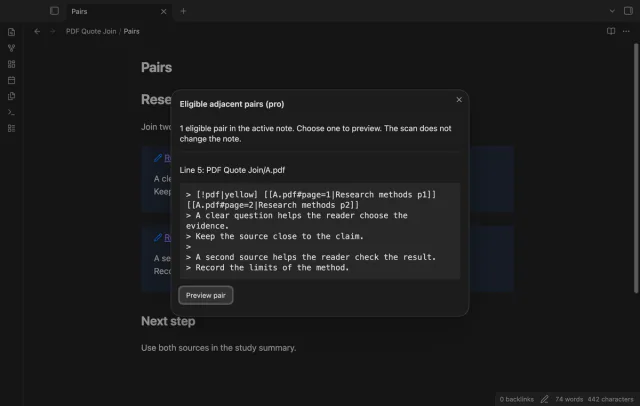Click the Preview pair button
The height and width of the screenshot is (406, 640).
click(x=206, y=295)
